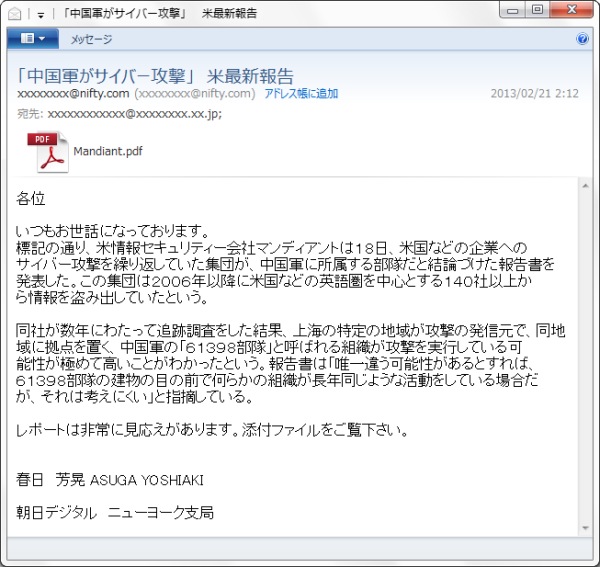Open the quick access toolbar dropdown arrow
The width and height of the screenshot is (600, 567).
[41, 15]
